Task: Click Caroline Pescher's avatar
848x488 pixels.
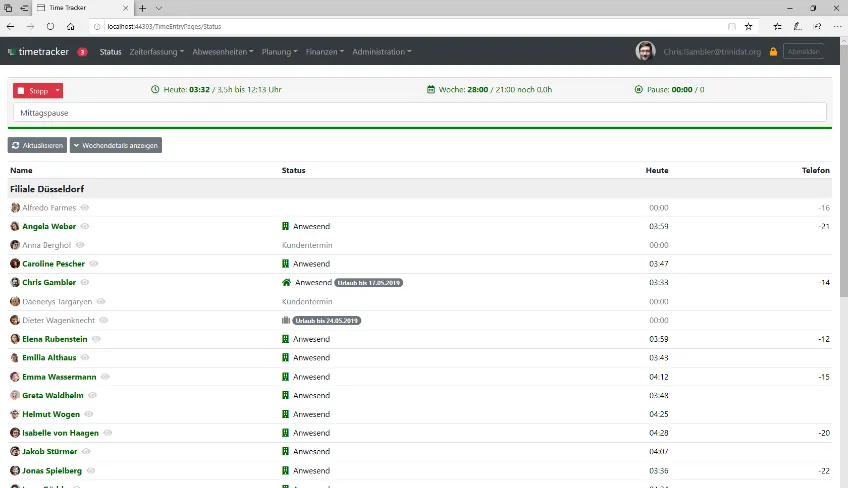Action: point(15,263)
